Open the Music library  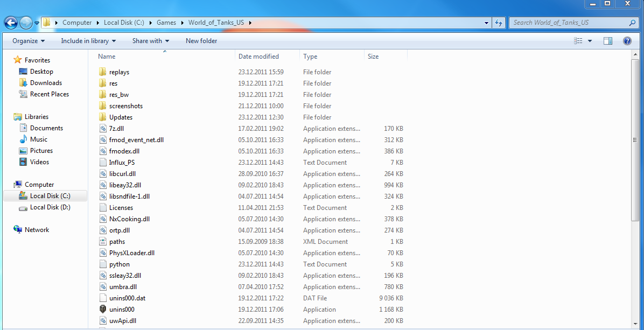click(39, 139)
